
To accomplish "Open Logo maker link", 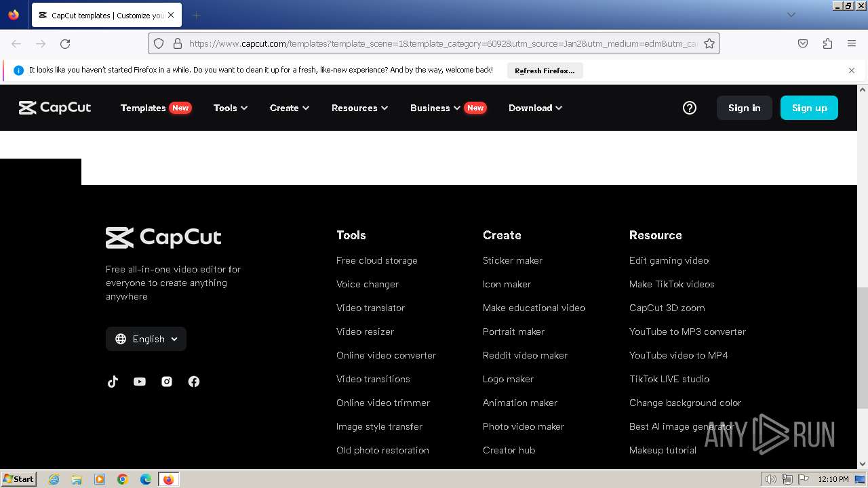I will 508,379.
